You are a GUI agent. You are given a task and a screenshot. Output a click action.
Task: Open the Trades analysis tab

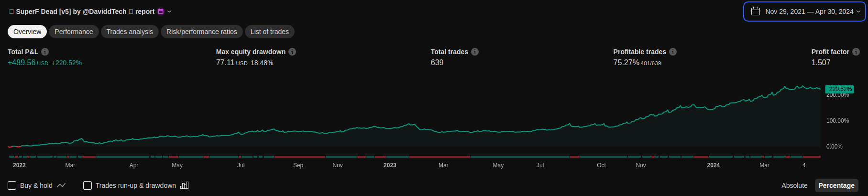coord(130,32)
